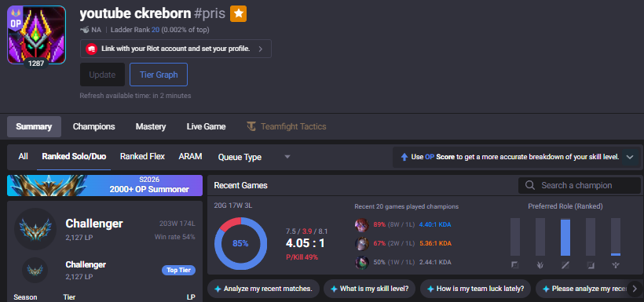The image size is (644, 302).
Task: Open the Live Game tab
Action: (x=207, y=126)
